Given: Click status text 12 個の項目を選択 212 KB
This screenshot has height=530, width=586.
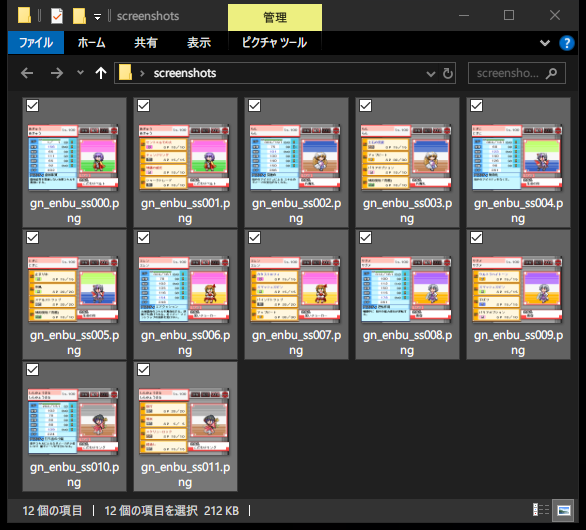Looking at the screenshot, I should tap(172, 511).
